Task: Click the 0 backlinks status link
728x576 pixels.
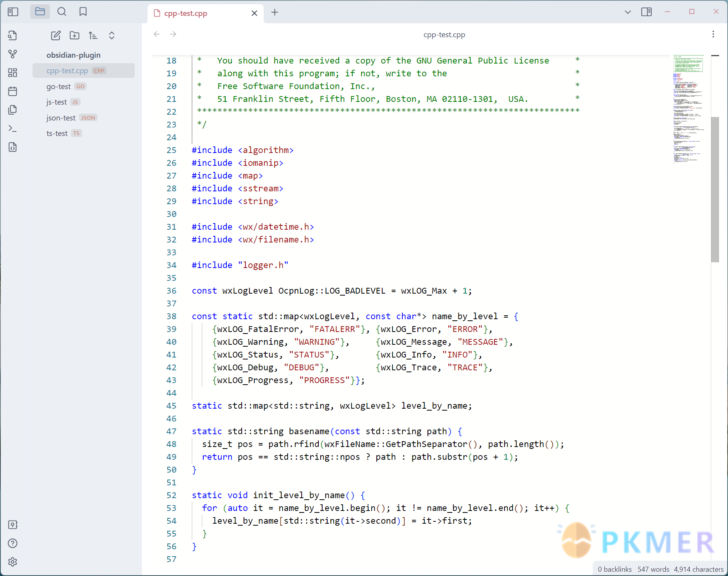Action: click(615, 569)
